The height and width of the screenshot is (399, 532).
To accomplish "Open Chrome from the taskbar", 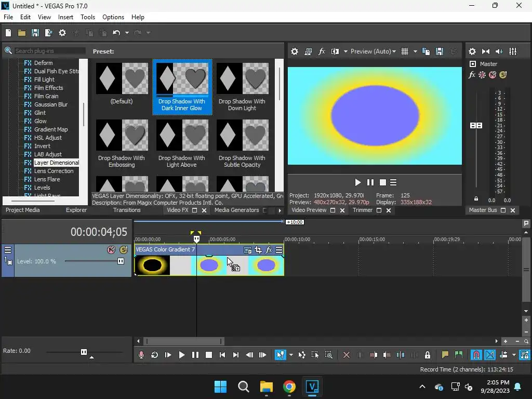I will [289, 387].
